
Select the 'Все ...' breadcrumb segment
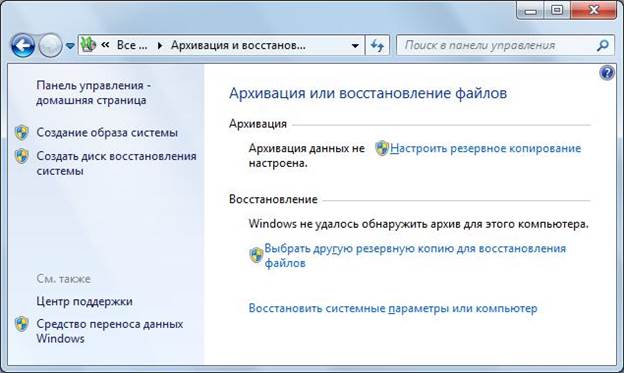(132, 45)
